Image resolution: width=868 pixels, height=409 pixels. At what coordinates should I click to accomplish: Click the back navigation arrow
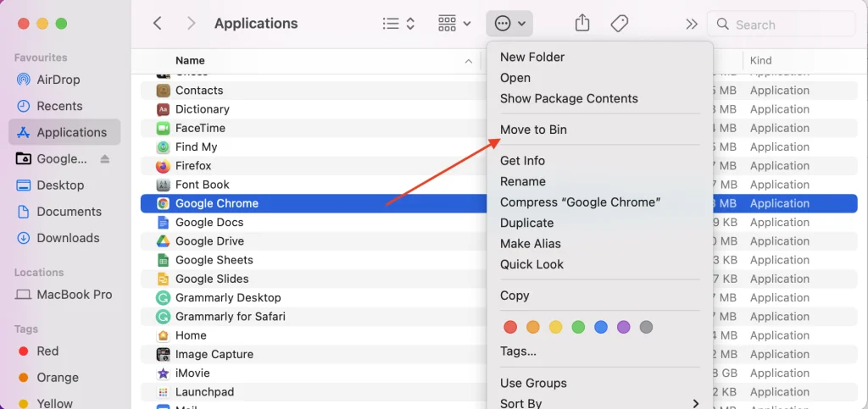pos(158,23)
